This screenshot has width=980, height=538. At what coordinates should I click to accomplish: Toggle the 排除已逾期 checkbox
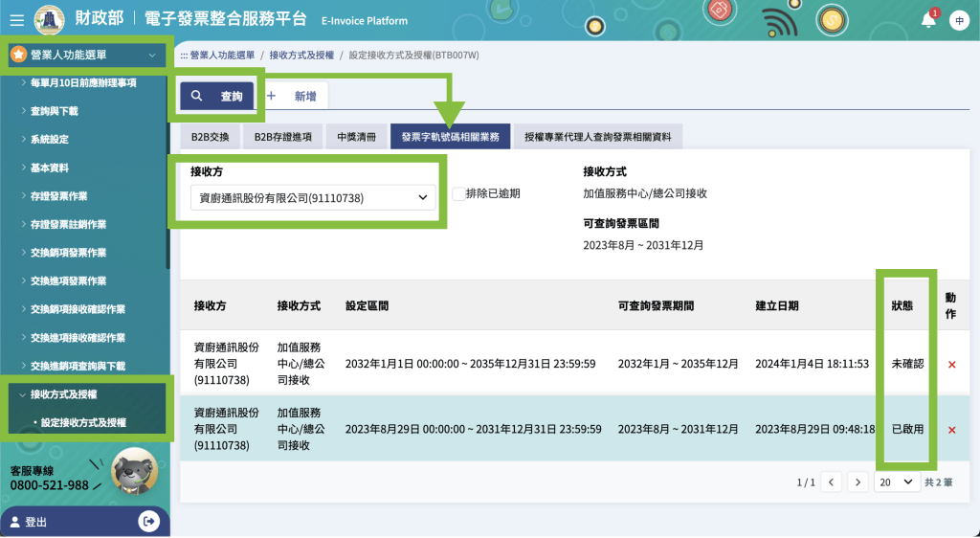pyautogui.click(x=458, y=193)
